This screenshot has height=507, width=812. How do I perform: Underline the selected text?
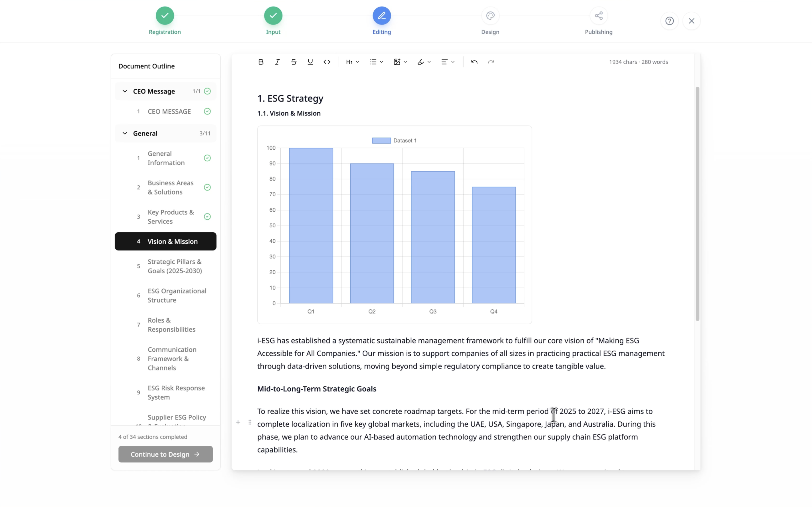310,62
